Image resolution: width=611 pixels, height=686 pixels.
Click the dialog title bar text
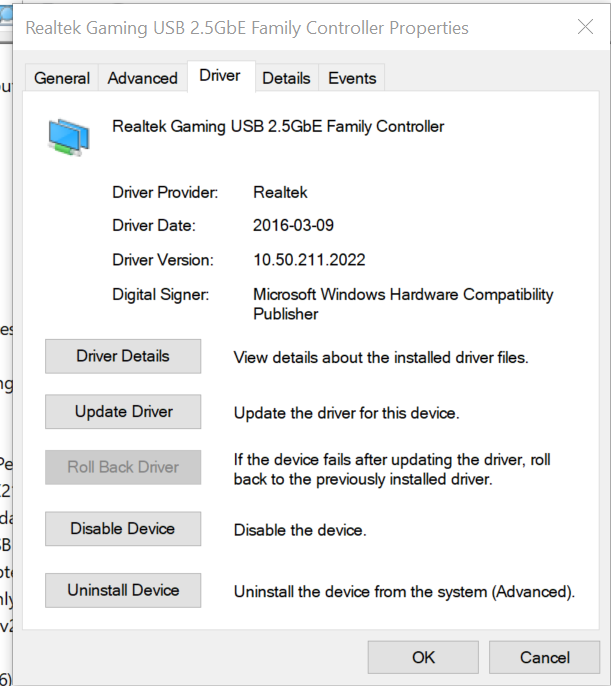tap(247, 28)
